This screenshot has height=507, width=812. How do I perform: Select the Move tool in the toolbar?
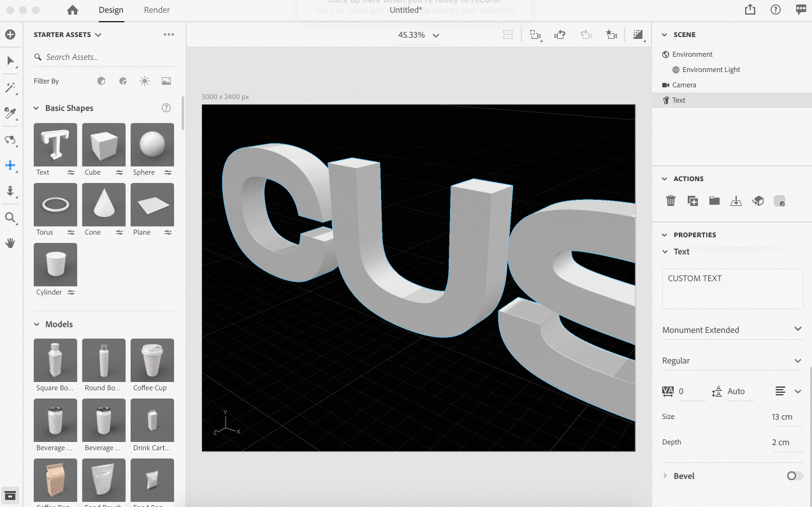pos(11,166)
